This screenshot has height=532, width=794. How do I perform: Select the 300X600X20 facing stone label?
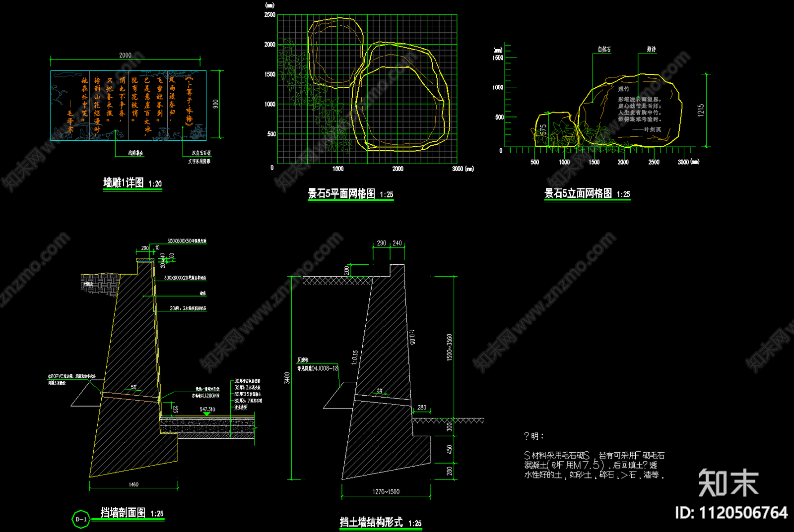185,278
